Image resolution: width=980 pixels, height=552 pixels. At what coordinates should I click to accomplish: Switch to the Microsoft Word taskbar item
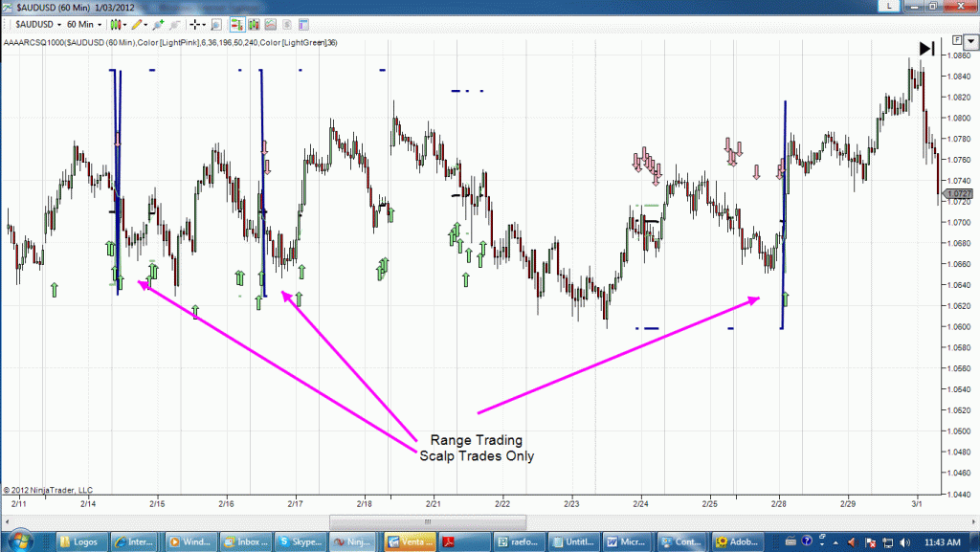[628, 542]
